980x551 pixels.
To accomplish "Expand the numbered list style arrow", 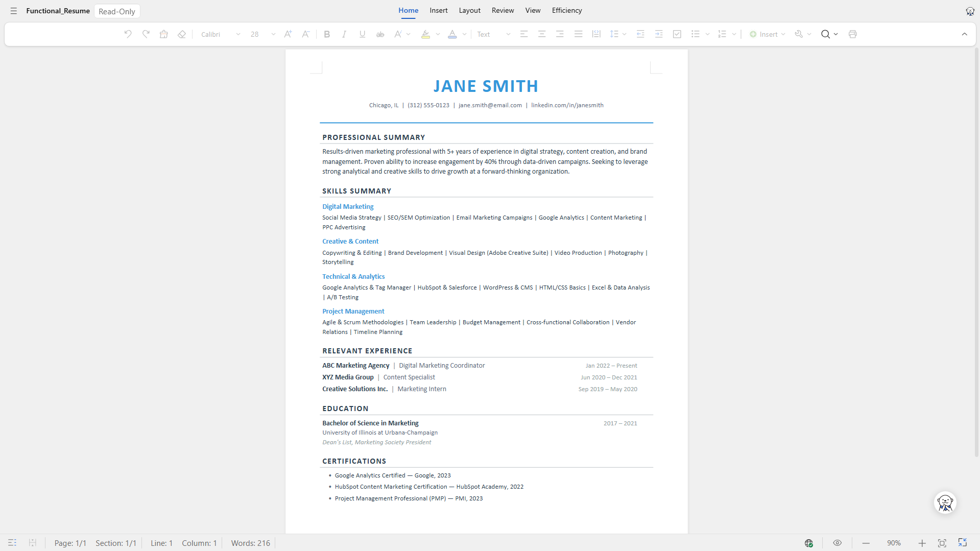I will pos(734,34).
